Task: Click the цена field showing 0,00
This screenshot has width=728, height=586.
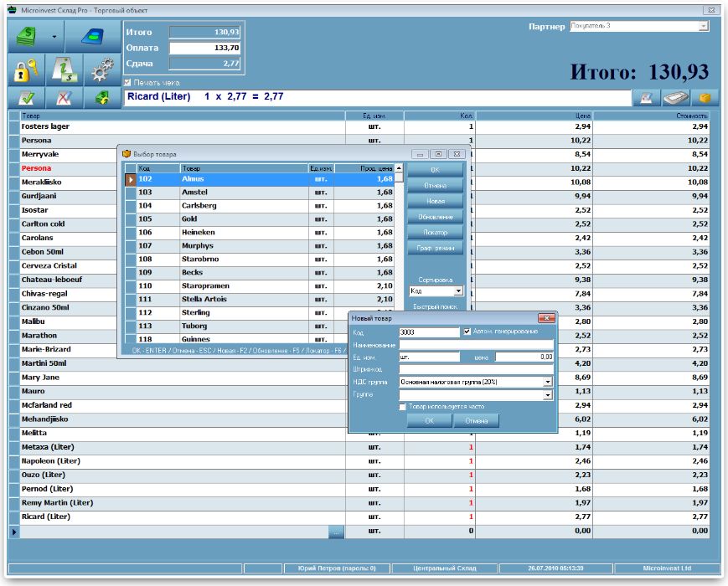Action: tap(524, 357)
